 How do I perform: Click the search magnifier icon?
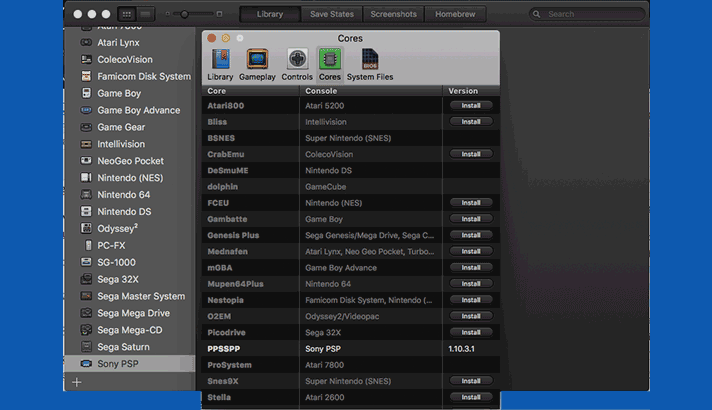[536, 14]
